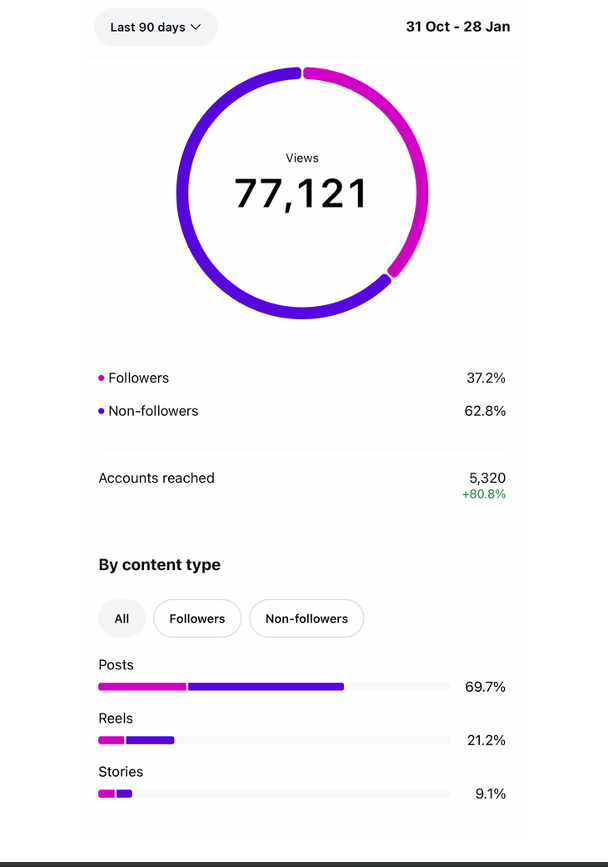This screenshot has height=867, width=608.
Task: Click the 31 Oct - 28 Jan date range
Action: 457,27
